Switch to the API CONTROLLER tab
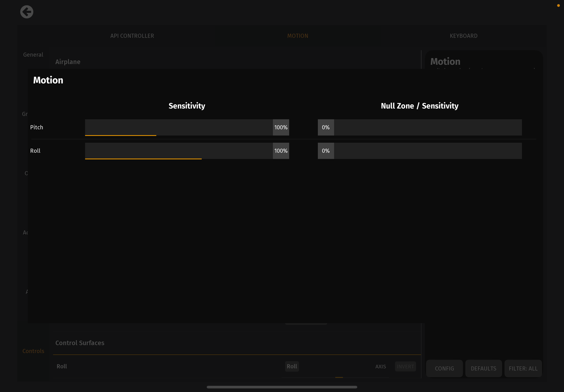 click(x=132, y=36)
